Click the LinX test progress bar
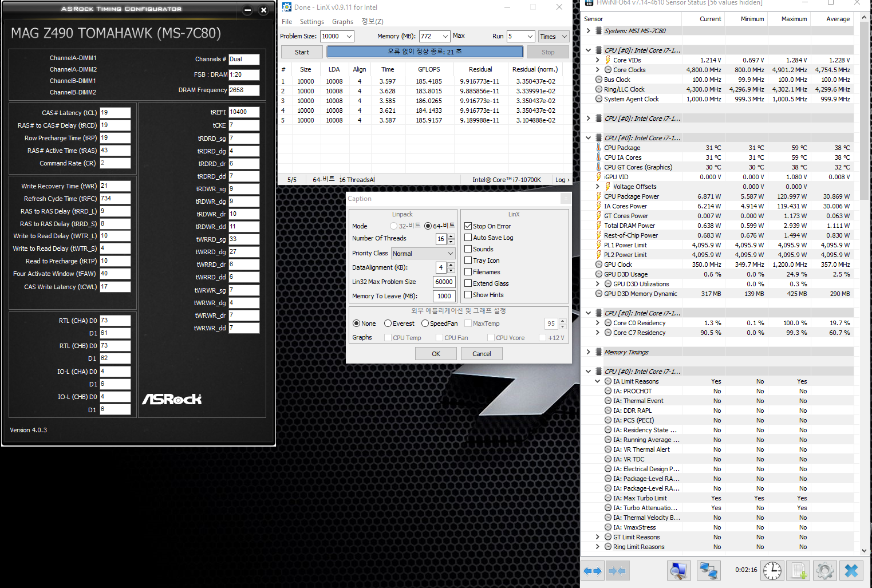The image size is (872, 588). point(425,52)
